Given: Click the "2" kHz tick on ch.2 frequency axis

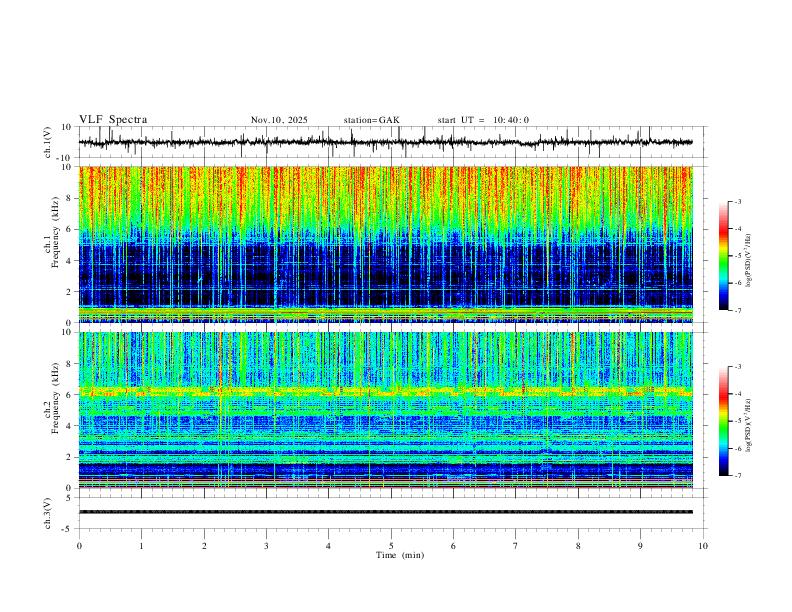Looking at the screenshot, I should coord(70,457).
